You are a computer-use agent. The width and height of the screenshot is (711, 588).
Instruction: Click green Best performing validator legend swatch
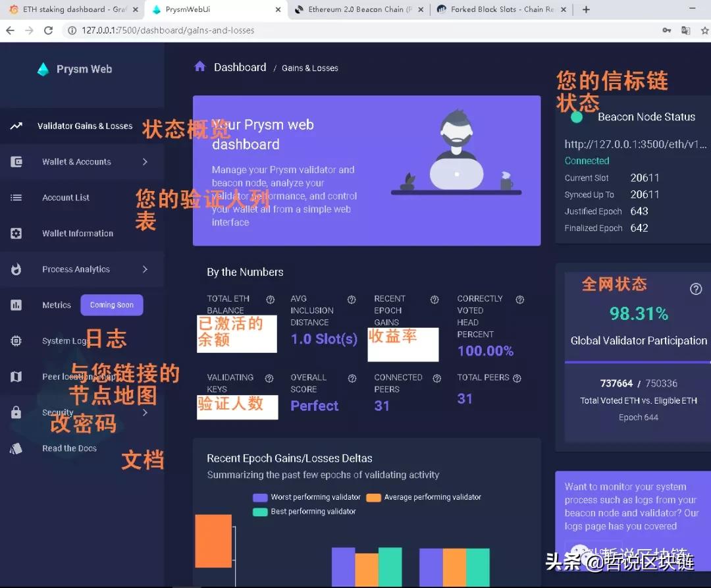pos(260,512)
